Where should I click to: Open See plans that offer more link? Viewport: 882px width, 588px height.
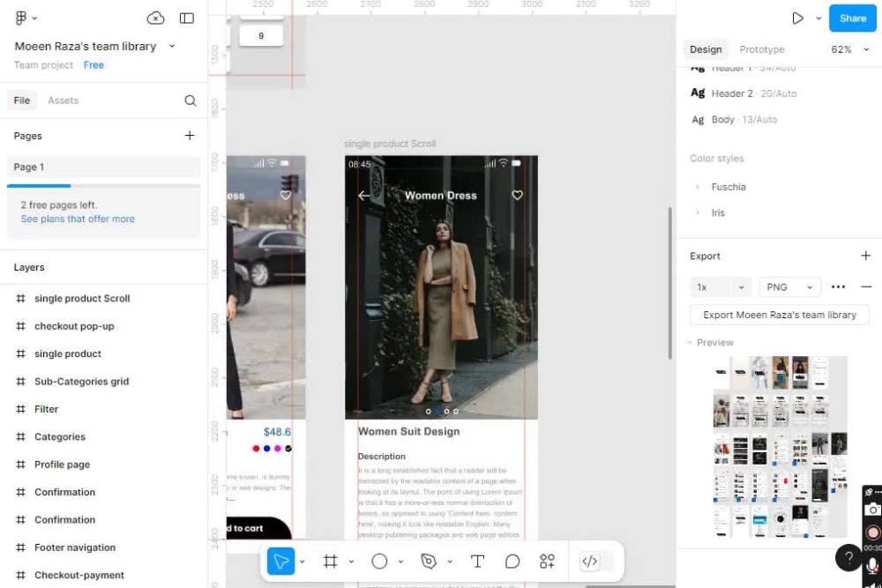[x=78, y=219]
